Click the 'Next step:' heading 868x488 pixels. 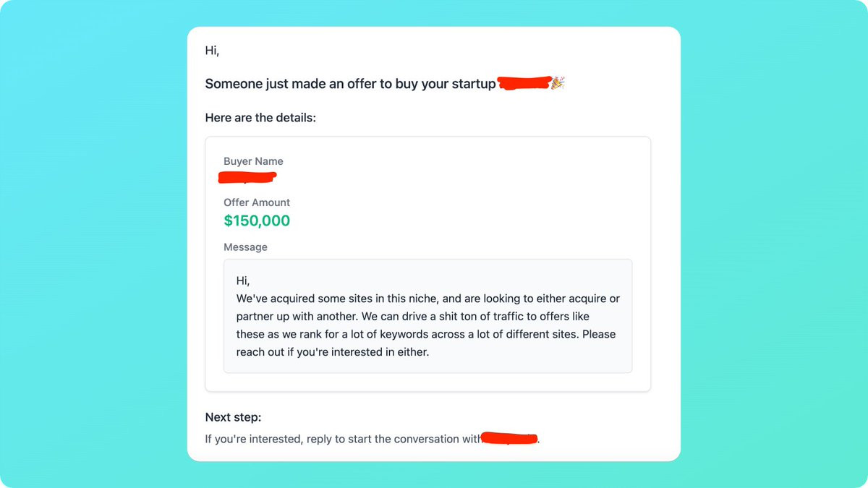[x=233, y=417]
